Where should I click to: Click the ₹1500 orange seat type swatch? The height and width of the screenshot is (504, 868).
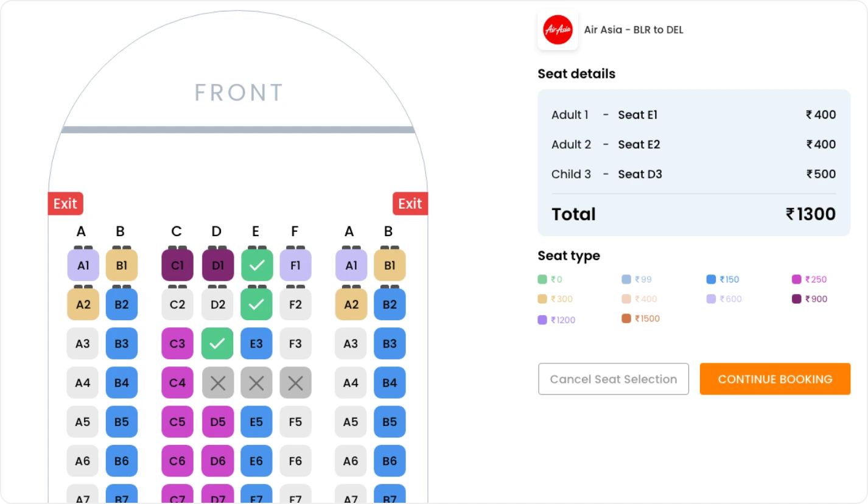[626, 318]
